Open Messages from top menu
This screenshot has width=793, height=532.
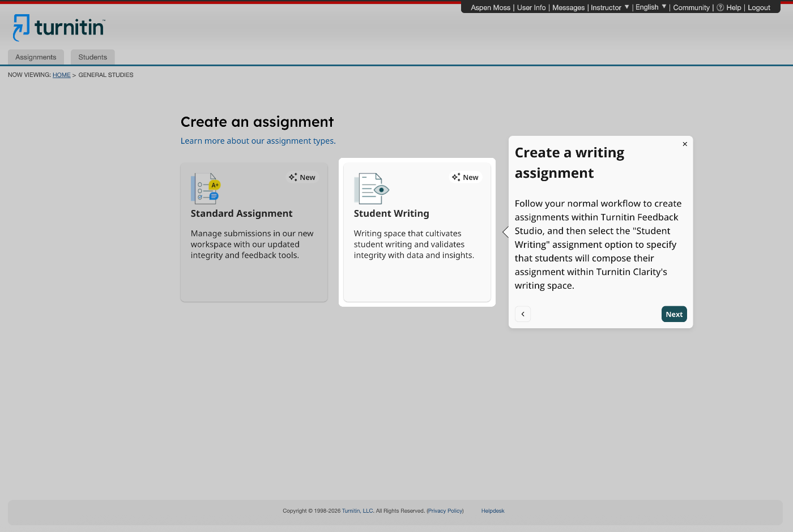tap(568, 7)
